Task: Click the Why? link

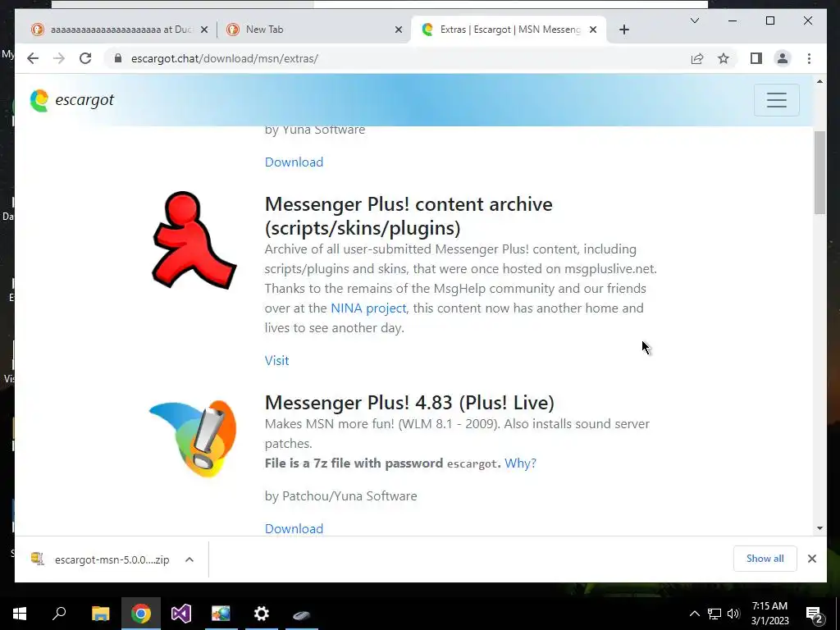Action: 520,463
